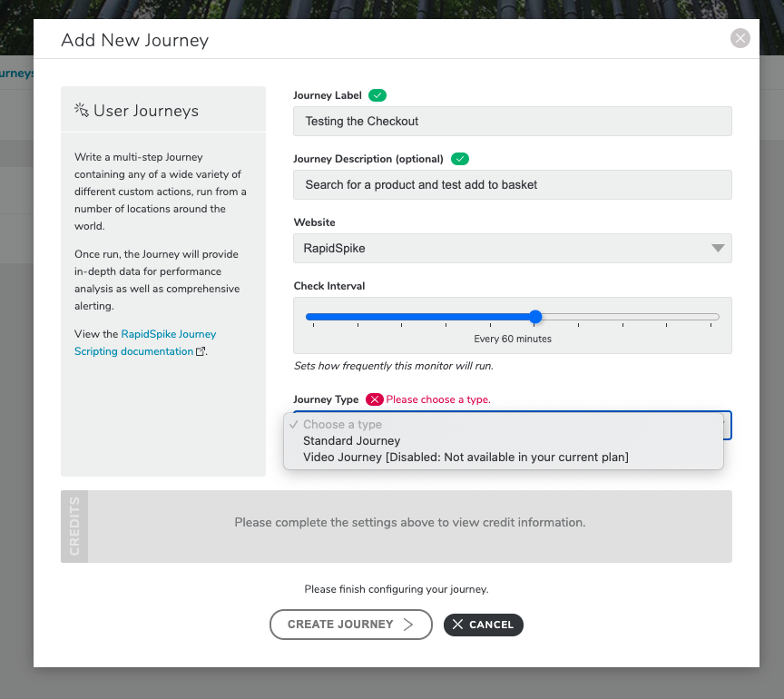Click the slider track right of the handle
Viewport: 784px width, 699px height.
[630, 317]
